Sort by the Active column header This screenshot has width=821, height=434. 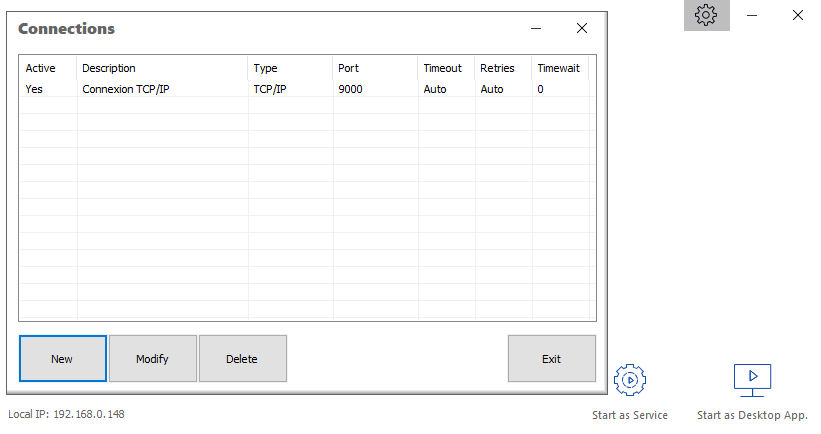pos(47,68)
